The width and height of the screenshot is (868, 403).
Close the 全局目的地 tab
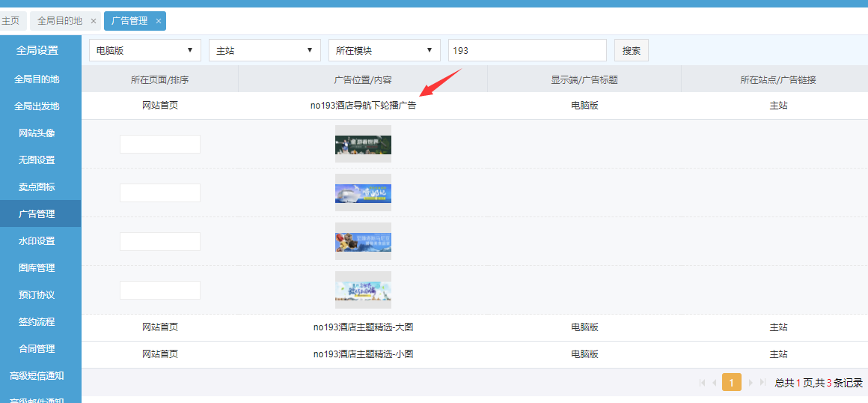pos(93,21)
